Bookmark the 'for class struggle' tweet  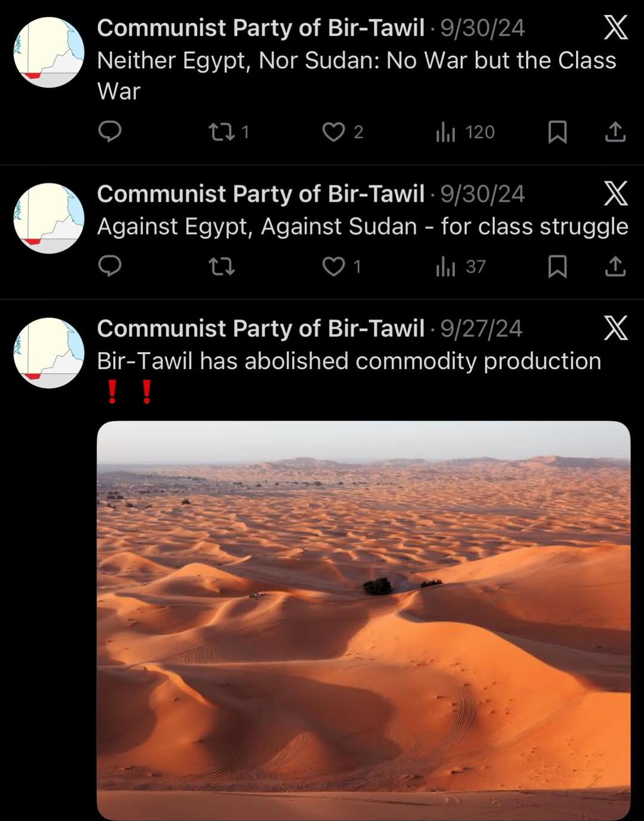pyautogui.click(x=557, y=266)
